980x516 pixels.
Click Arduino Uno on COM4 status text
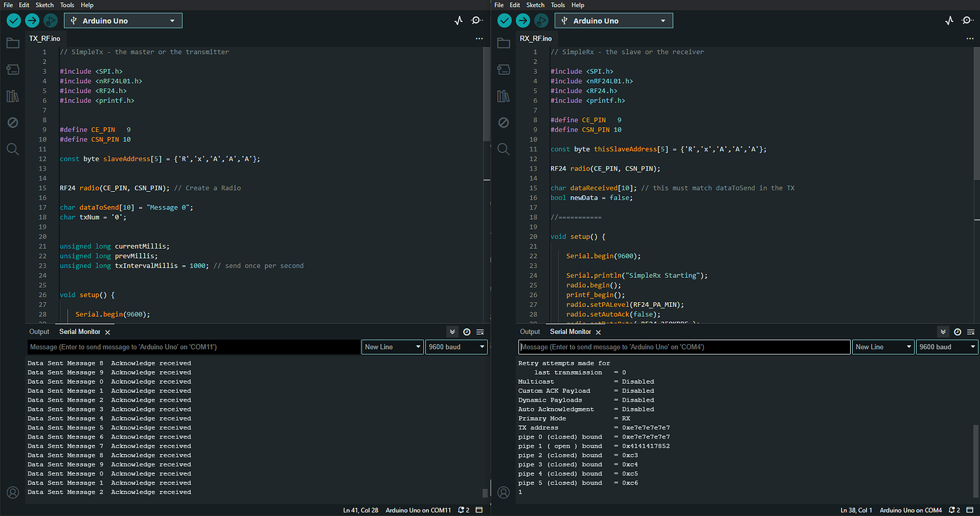pyautogui.click(x=910, y=510)
